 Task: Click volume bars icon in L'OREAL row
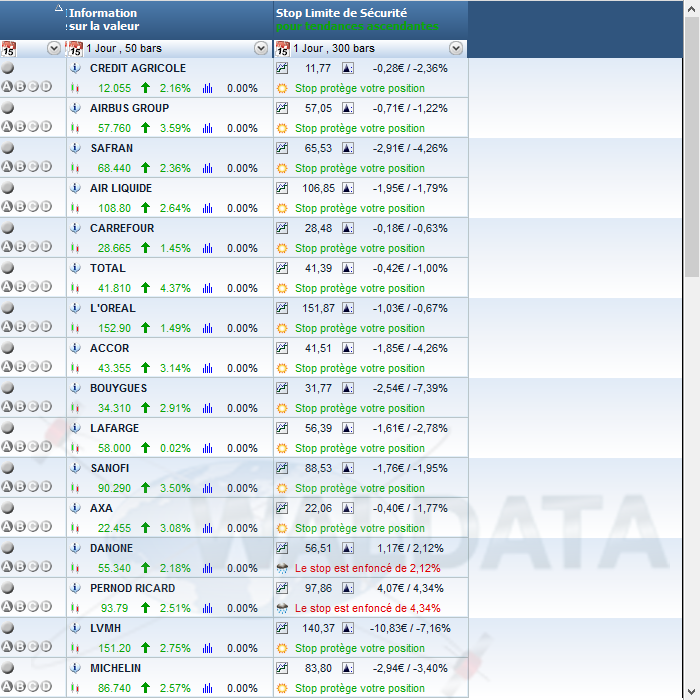pyautogui.click(x=208, y=328)
